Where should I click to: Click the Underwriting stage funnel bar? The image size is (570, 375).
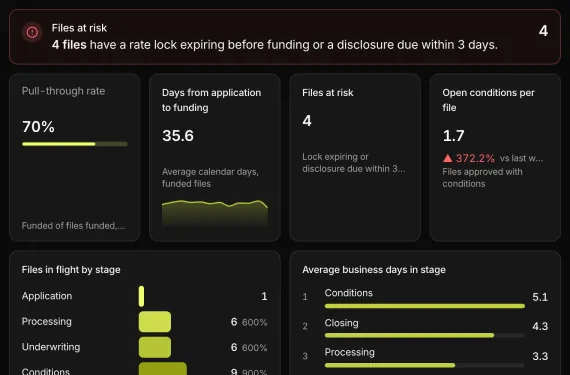pyautogui.click(x=155, y=347)
